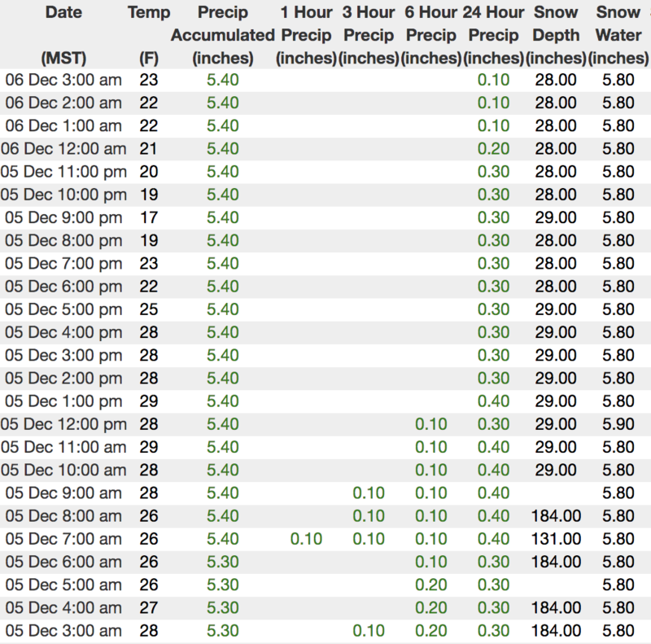Click the 6 Hour Precip column header

[430, 35]
